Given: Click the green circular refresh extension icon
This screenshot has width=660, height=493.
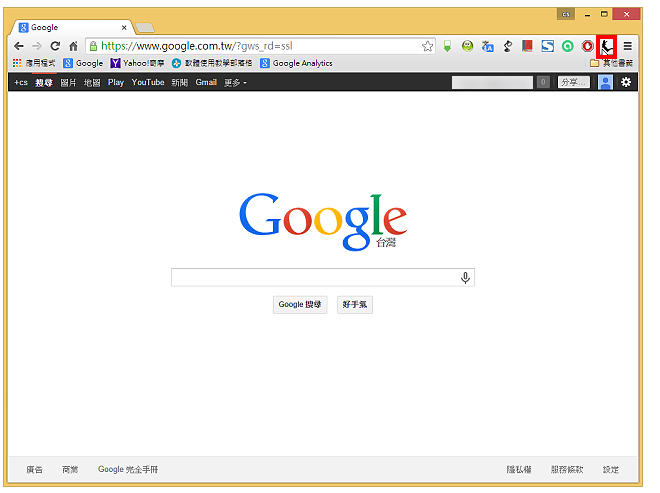Looking at the screenshot, I should tap(567, 46).
